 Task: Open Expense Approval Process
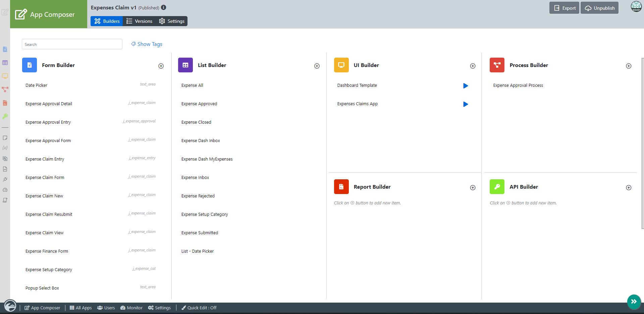(x=518, y=85)
